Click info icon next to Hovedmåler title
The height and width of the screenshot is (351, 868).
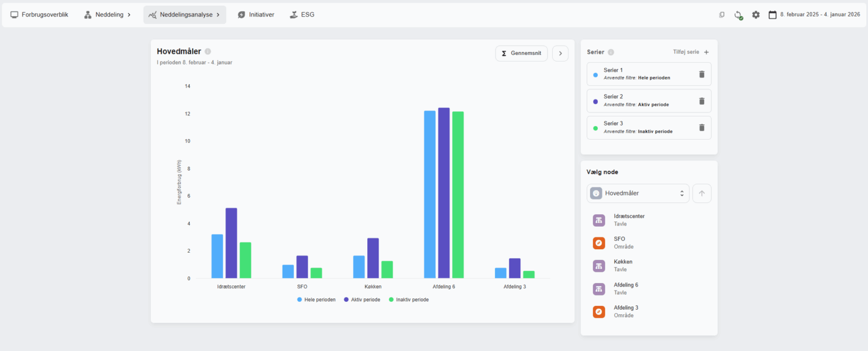(207, 51)
